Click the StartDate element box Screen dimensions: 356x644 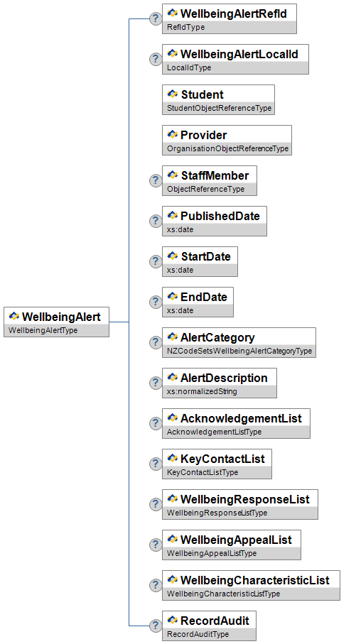pos(200,261)
